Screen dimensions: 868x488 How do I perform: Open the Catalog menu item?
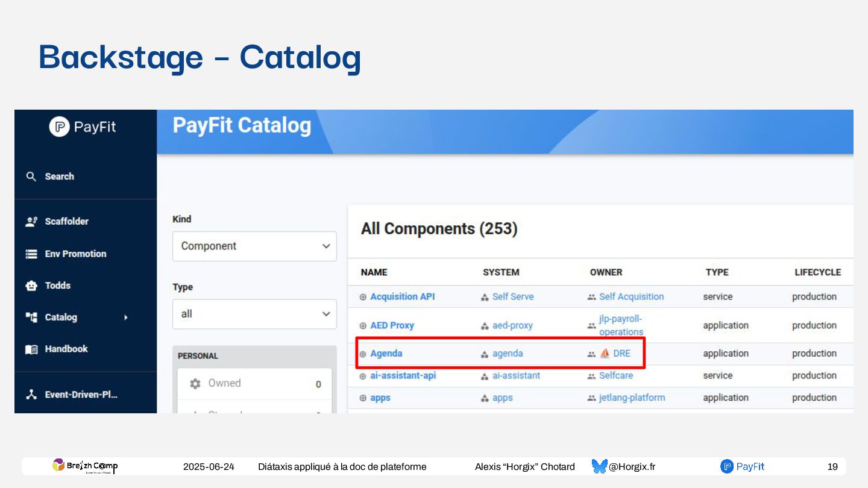click(x=61, y=317)
